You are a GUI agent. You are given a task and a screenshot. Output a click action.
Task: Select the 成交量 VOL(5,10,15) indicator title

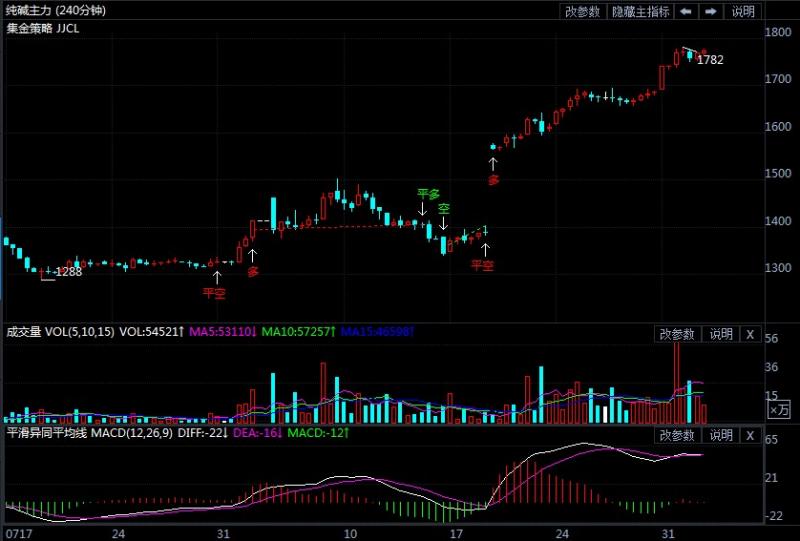(60, 332)
